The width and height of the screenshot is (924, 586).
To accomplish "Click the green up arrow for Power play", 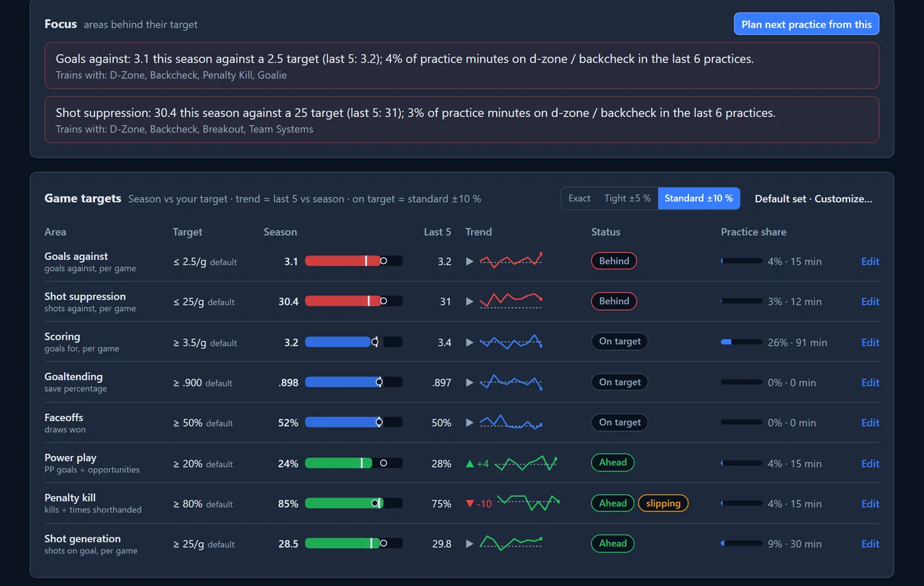I will [469, 464].
